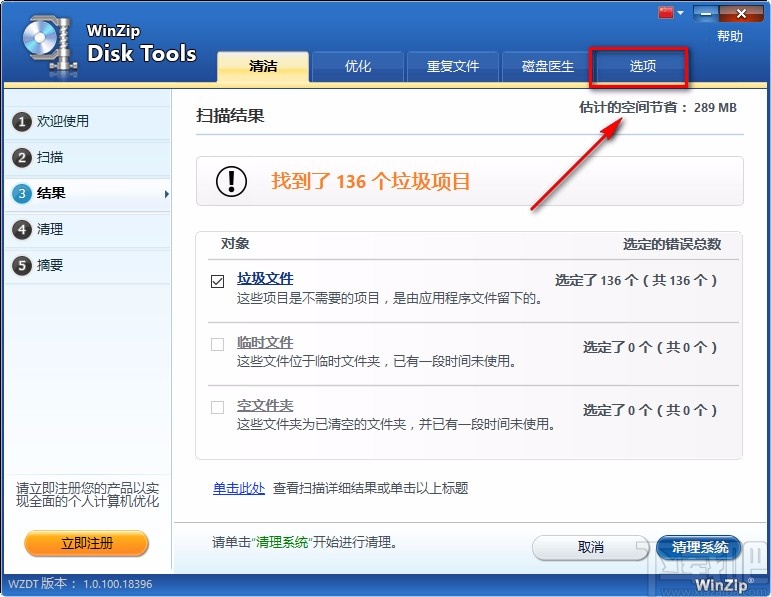Image resolution: width=771 pixels, height=597 pixels.
Task: Click the 清理系统 button
Action: [x=699, y=547]
